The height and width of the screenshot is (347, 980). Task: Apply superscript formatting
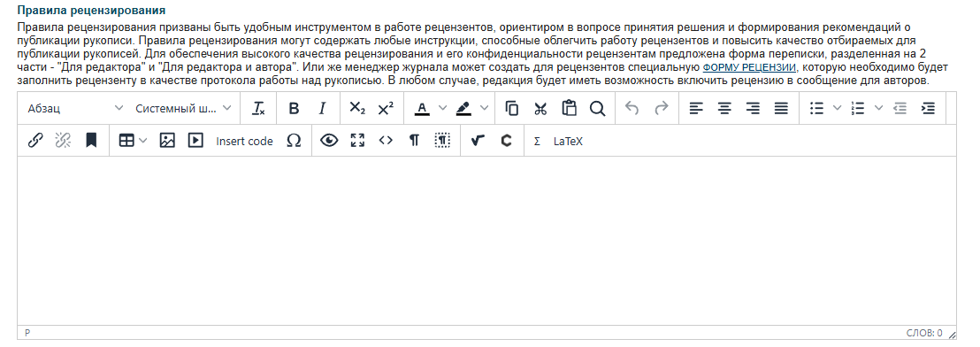pos(387,109)
